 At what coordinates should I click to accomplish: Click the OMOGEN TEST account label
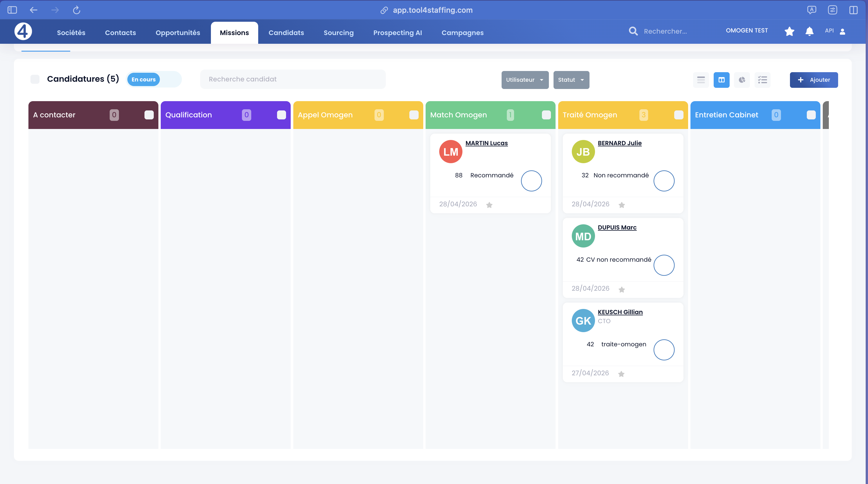(747, 31)
